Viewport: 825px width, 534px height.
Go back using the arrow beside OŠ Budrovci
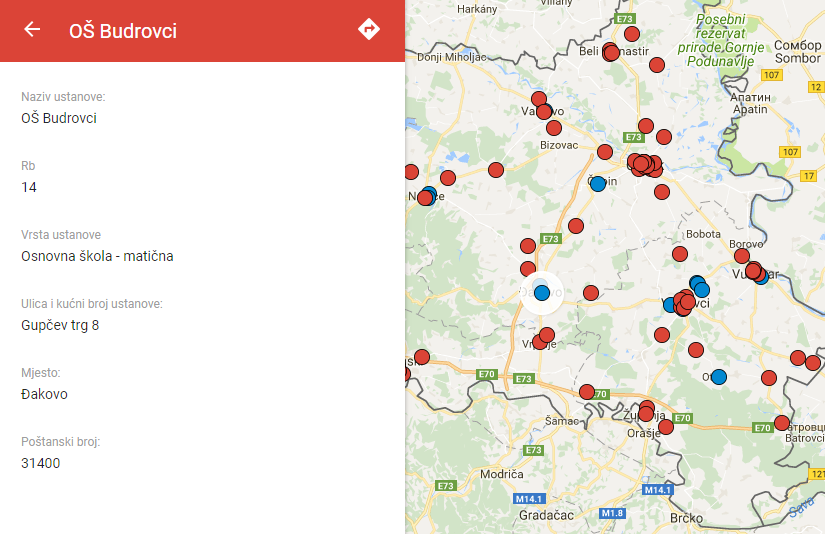coord(32,29)
